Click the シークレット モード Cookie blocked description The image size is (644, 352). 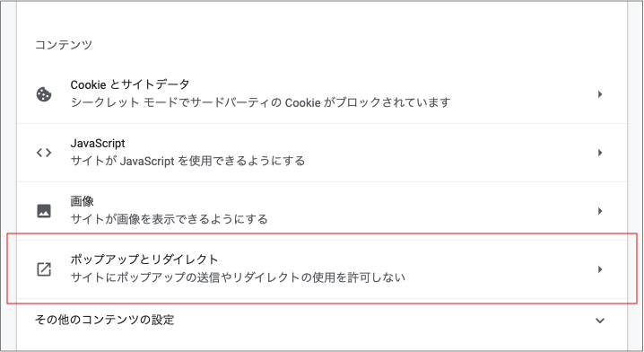point(260,102)
